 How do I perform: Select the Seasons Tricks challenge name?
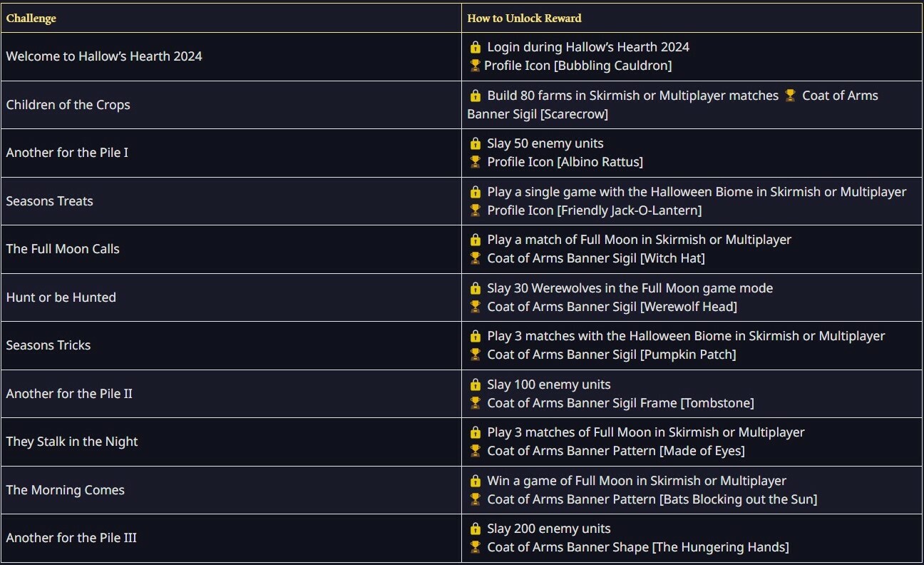[x=48, y=345]
